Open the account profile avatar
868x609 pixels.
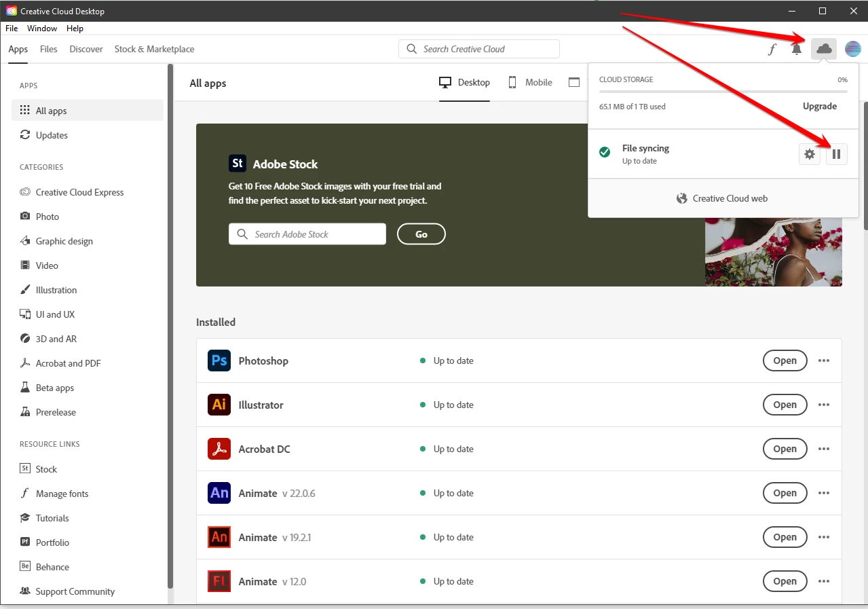852,49
